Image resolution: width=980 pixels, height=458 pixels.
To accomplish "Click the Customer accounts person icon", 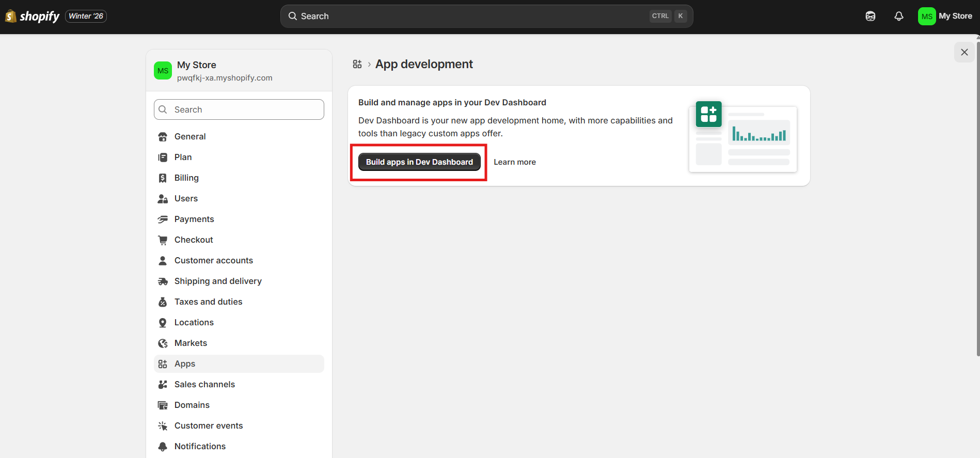I will pyautogui.click(x=163, y=261).
